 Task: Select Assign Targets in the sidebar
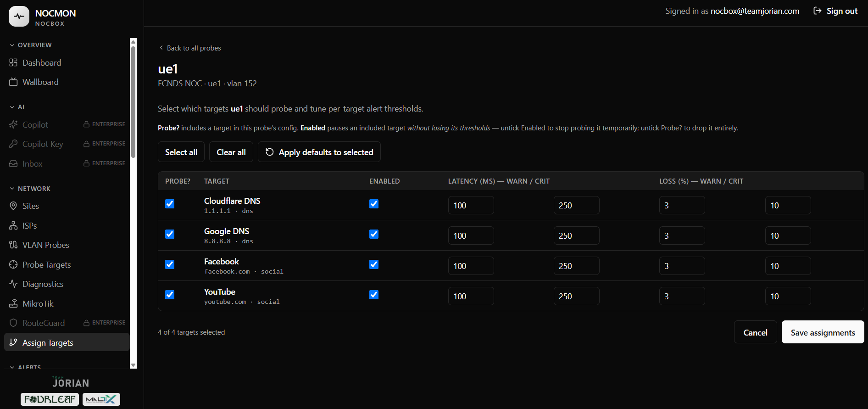67,342
